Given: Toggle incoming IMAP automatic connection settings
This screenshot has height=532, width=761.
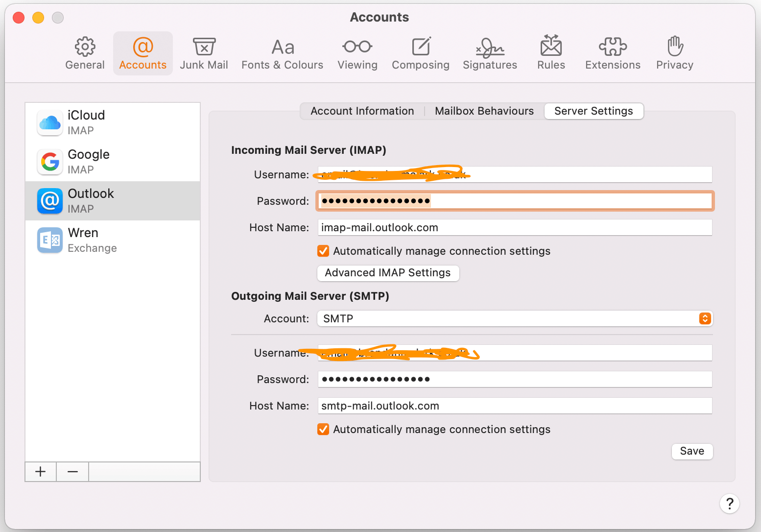Looking at the screenshot, I should pyautogui.click(x=323, y=251).
